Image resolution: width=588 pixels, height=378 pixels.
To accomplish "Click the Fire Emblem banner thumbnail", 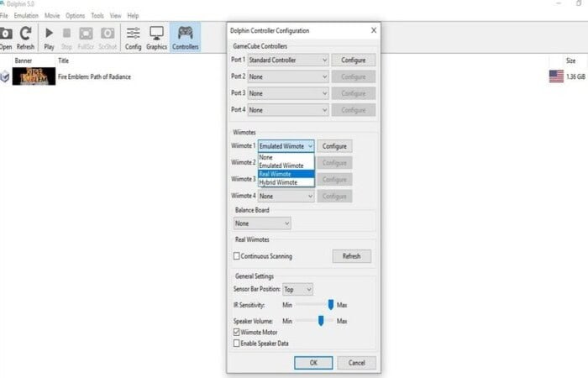I will click(x=34, y=76).
